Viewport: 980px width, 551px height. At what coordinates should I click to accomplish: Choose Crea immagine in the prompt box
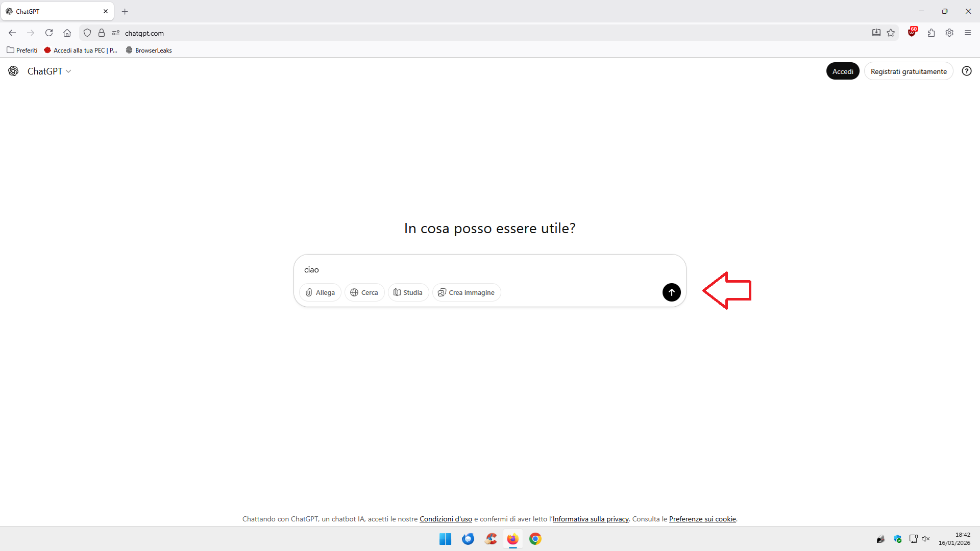pos(467,292)
